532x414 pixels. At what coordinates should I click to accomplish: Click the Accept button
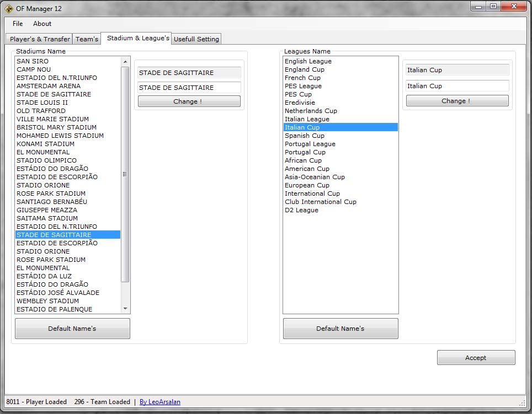click(x=476, y=358)
